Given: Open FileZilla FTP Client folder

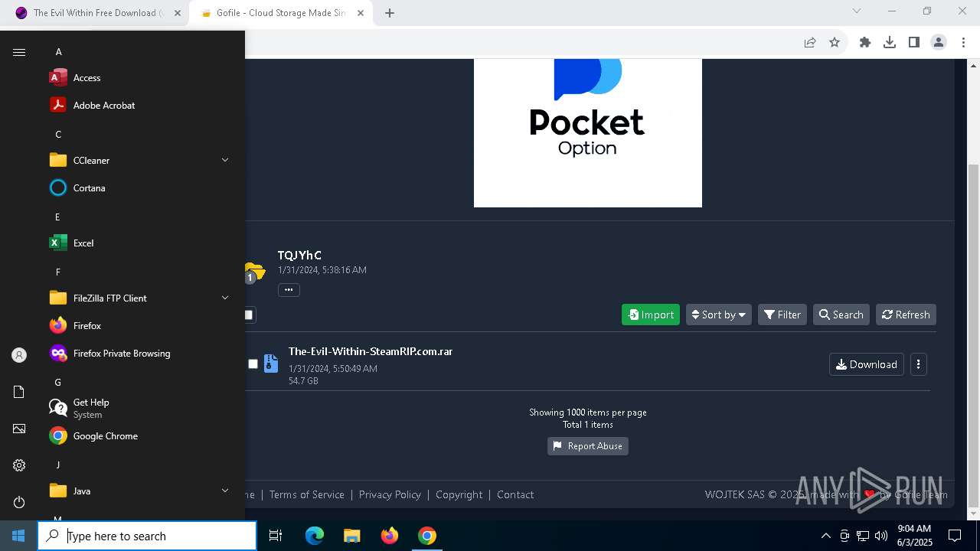Looking at the screenshot, I should pos(138,298).
